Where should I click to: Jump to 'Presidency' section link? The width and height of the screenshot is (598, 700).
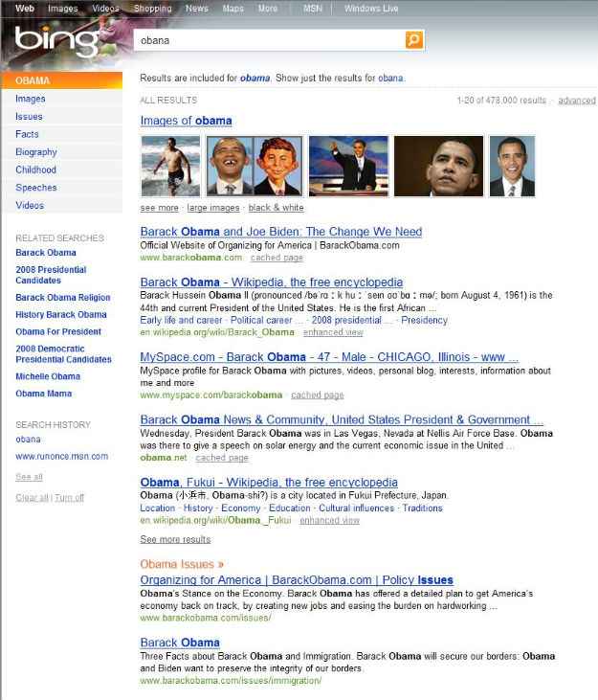click(x=424, y=320)
